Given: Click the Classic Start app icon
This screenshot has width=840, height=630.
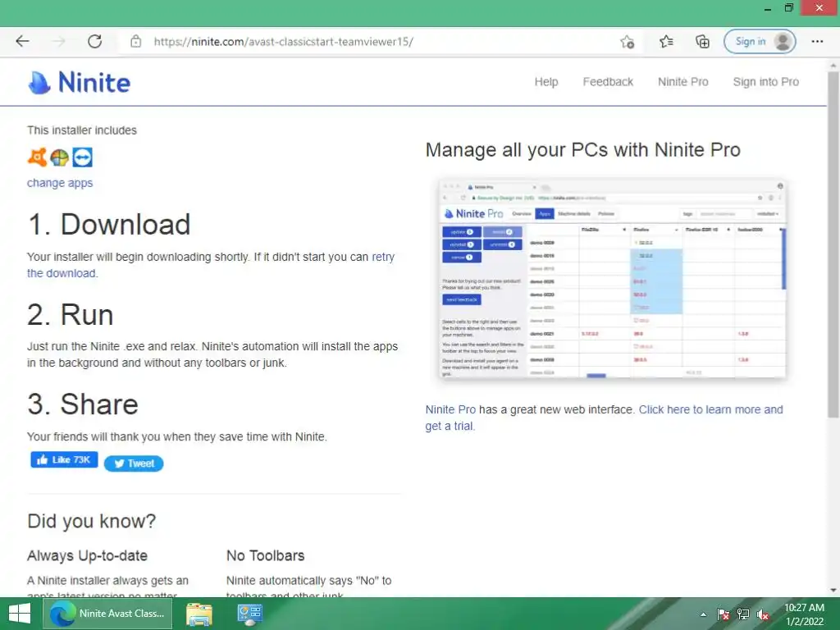Looking at the screenshot, I should (x=59, y=157).
